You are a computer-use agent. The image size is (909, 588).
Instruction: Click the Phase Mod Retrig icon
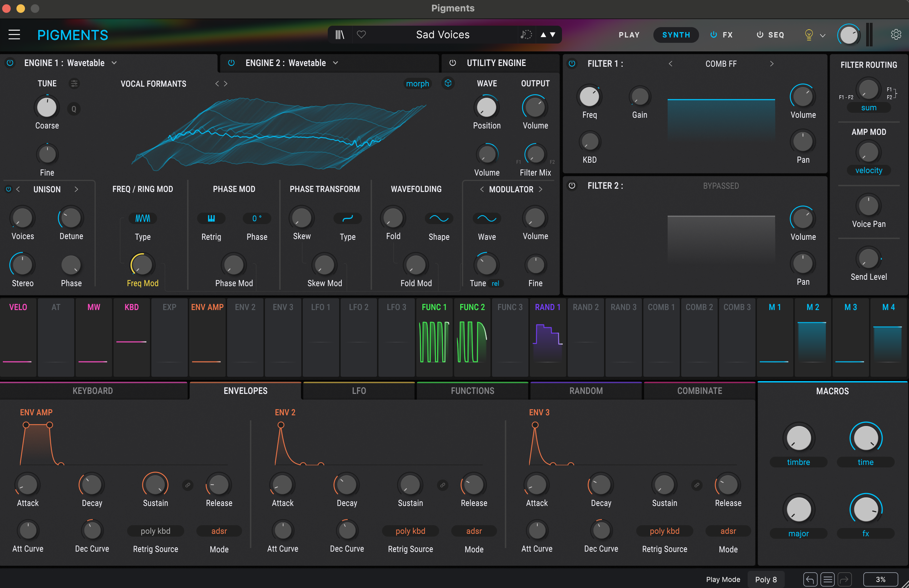[x=211, y=218]
